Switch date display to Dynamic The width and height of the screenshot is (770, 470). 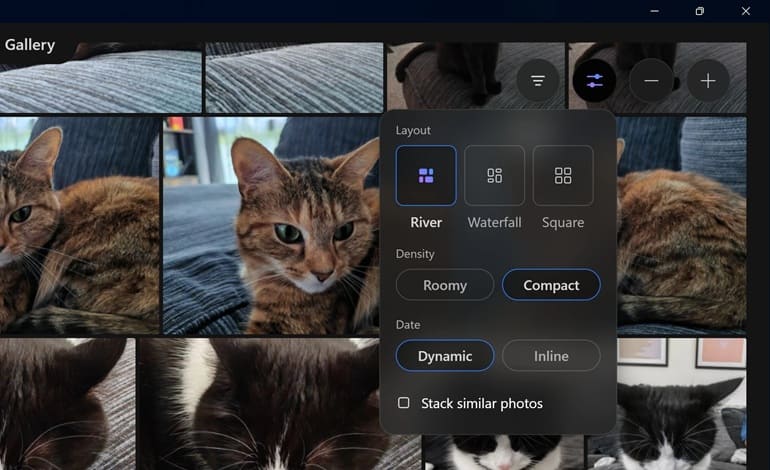[445, 356]
